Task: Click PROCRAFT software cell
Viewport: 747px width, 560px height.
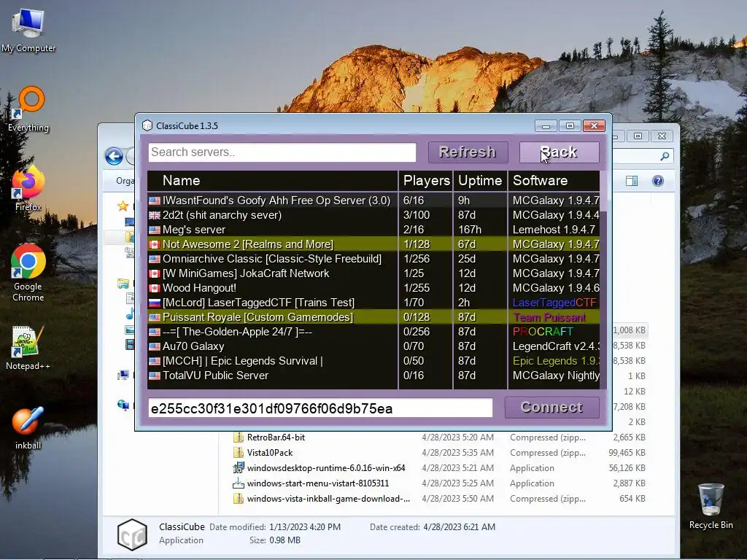Action: (x=543, y=332)
